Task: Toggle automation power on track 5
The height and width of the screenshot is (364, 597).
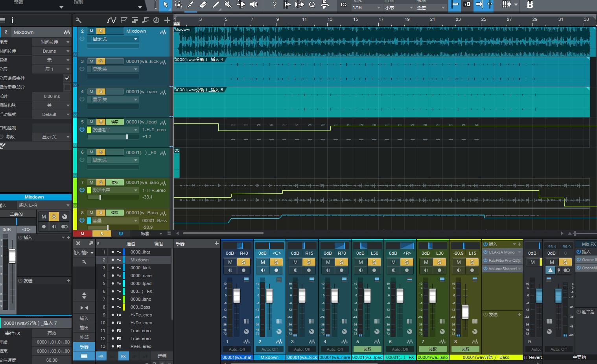Action: tap(82, 129)
